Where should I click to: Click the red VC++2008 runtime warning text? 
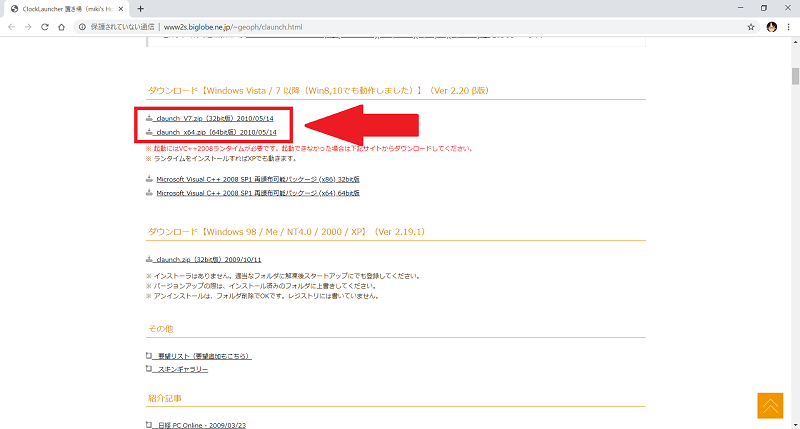[310, 148]
